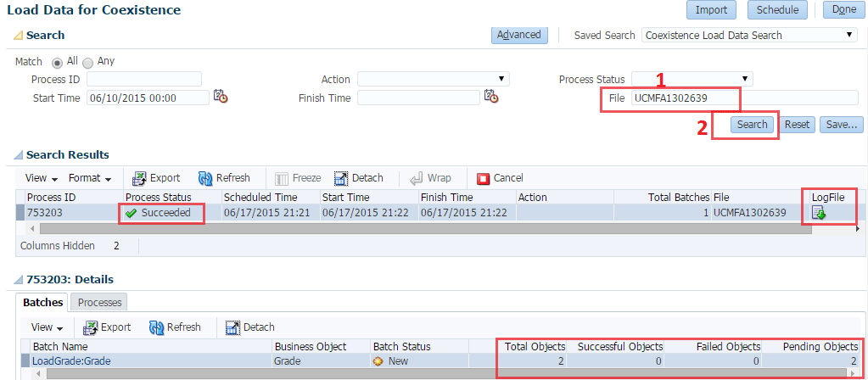Screen dimensions: 868x380
Task: Click the Search button
Action: (752, 125)
